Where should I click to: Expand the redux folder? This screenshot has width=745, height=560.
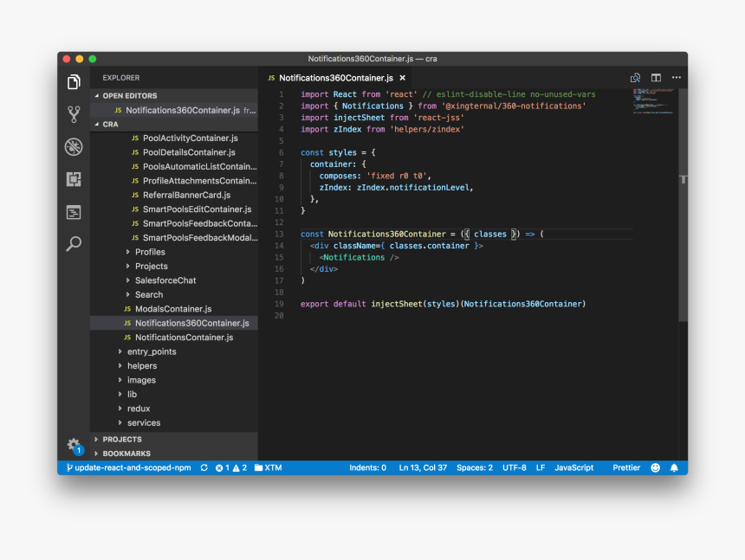coord(138,409)
